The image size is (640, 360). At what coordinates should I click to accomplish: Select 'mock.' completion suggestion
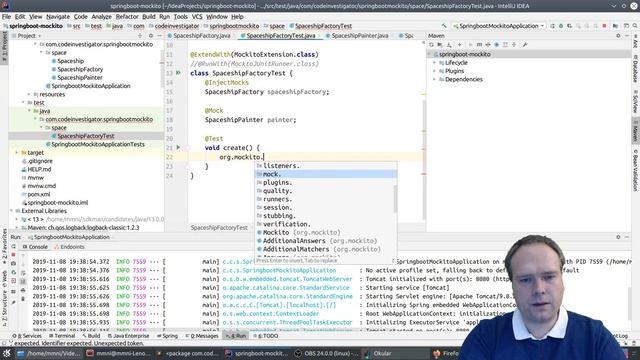(326, 174)
